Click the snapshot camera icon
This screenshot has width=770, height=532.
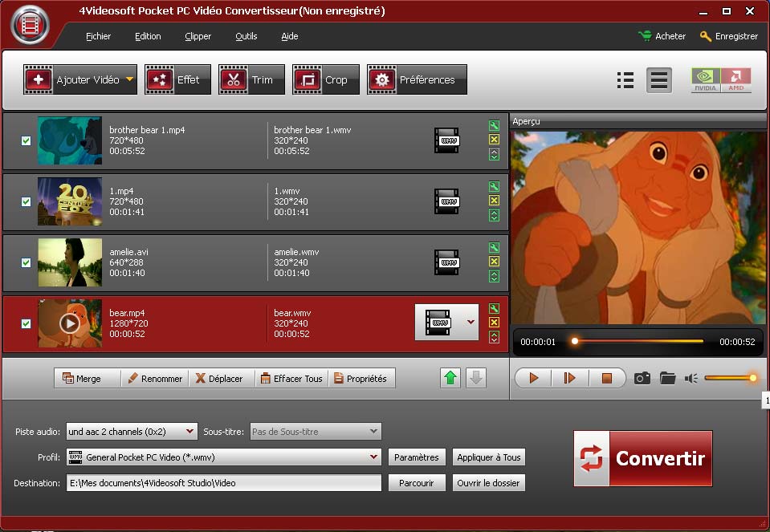point(642,378)
